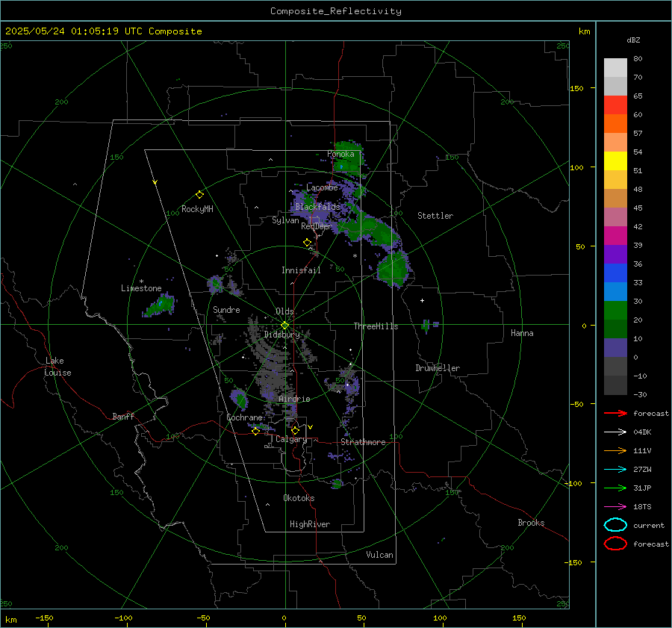Pick the indigo 0-10 dBZ swatch
This screenshot has height=628, width=672.
tap(615, 348)
